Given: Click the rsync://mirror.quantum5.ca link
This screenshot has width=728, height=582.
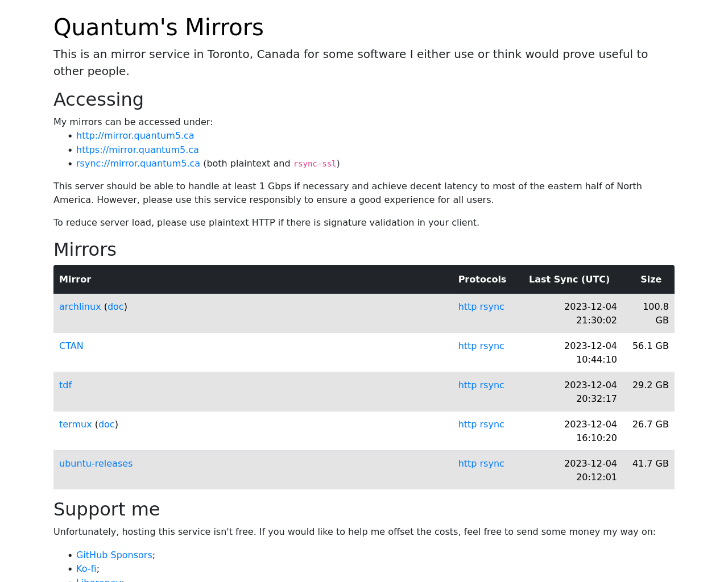Looking at the screenshot, I should click(x=138, y=164).
